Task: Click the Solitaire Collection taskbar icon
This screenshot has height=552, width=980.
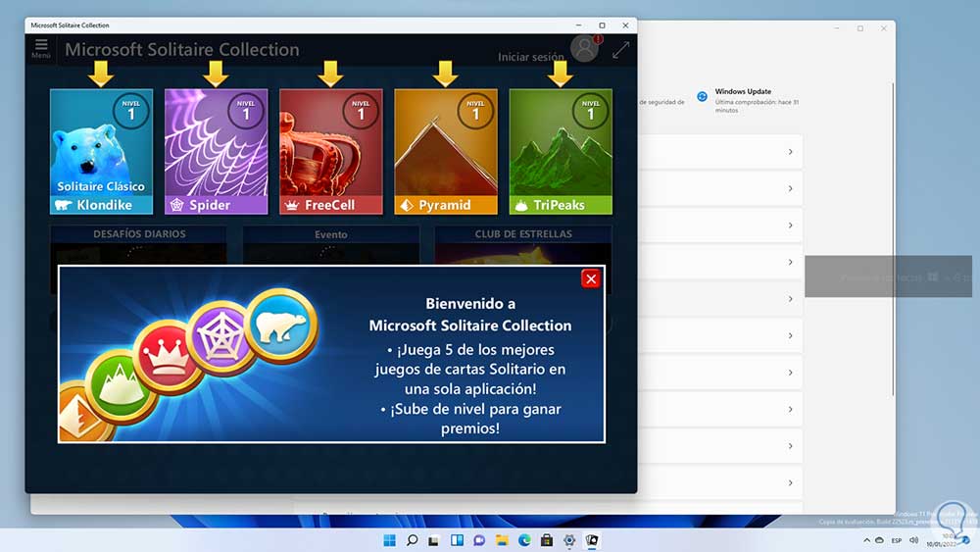Action: pyautogui.click(x=592, y=540)
